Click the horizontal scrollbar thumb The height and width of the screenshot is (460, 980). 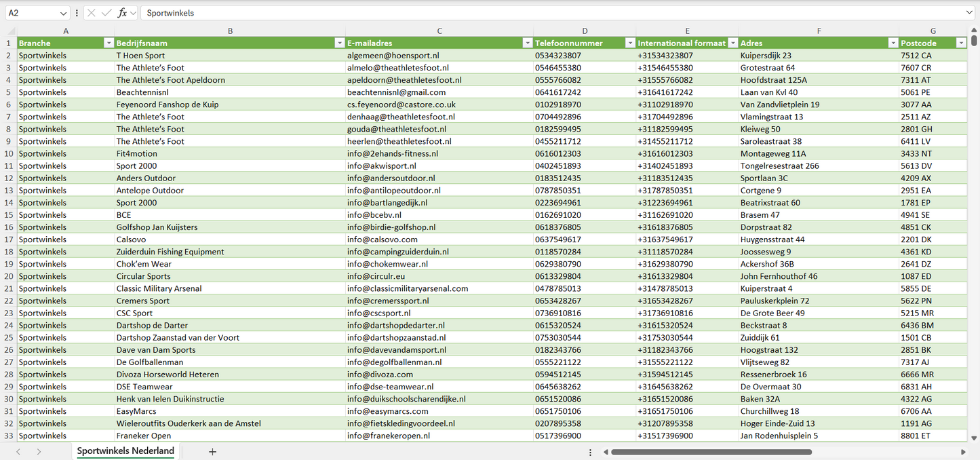point(711,452)
